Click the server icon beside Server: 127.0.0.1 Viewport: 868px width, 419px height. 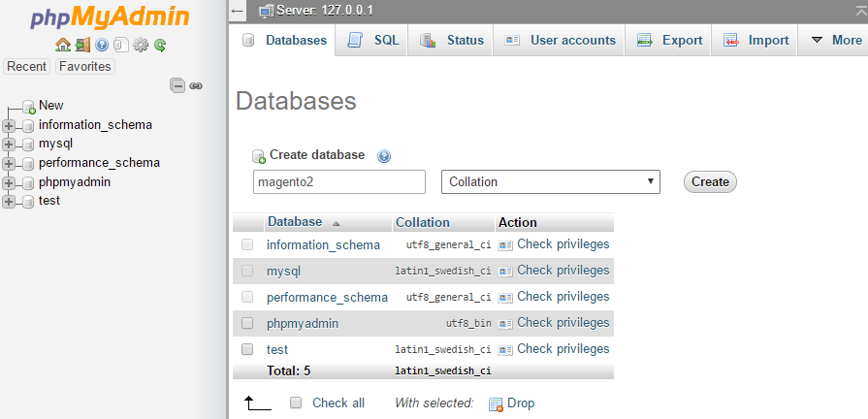[x=267, y=11]
